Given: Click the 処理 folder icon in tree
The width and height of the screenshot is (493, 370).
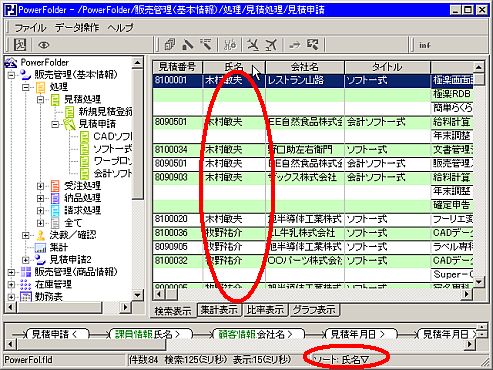Looking at the screenshot, I should [x=40, y=87].
